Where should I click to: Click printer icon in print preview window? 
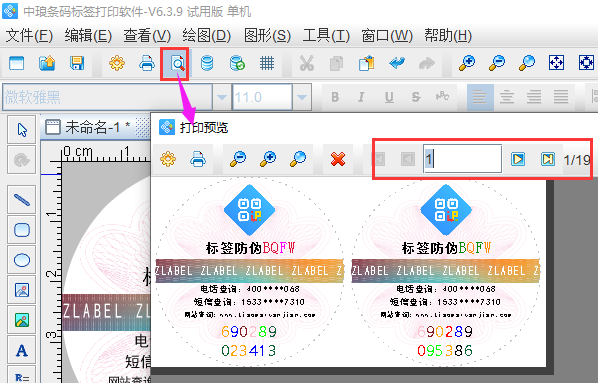pyautogui.click(x=198, y=159)
